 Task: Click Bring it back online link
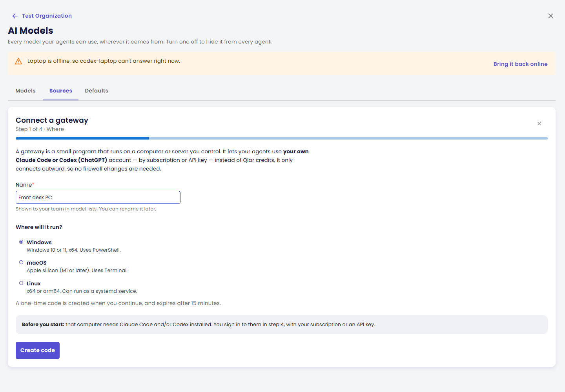click(520, 64)
